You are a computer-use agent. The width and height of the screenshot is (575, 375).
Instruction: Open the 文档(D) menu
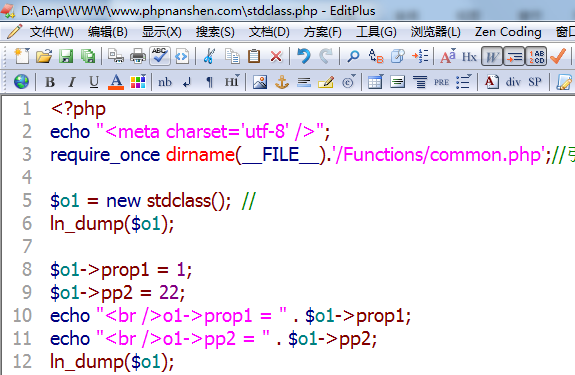pos(269,32)
